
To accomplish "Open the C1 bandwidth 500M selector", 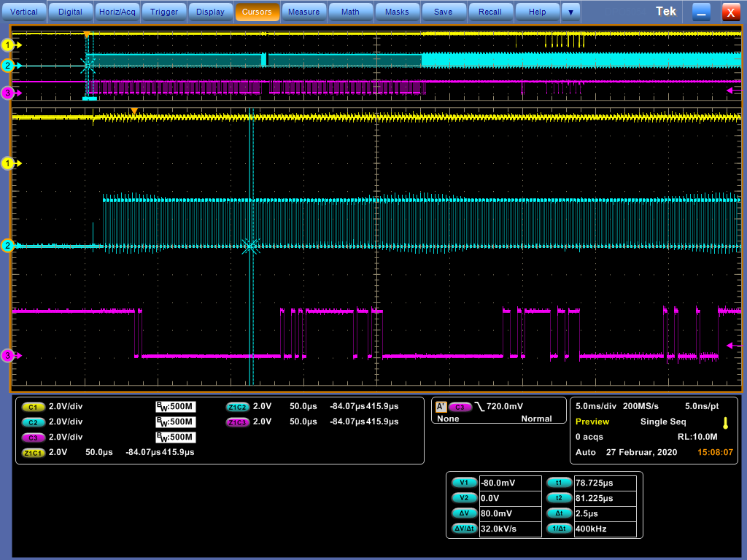I will tap(176, 407).
